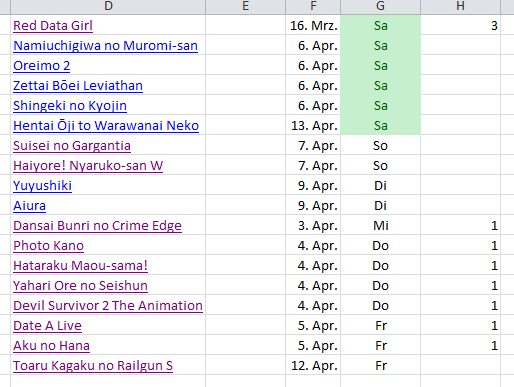514x387 pixels.
Task: Select 5. Apr. cell in Date A Live row
Action: click(313, 326)
